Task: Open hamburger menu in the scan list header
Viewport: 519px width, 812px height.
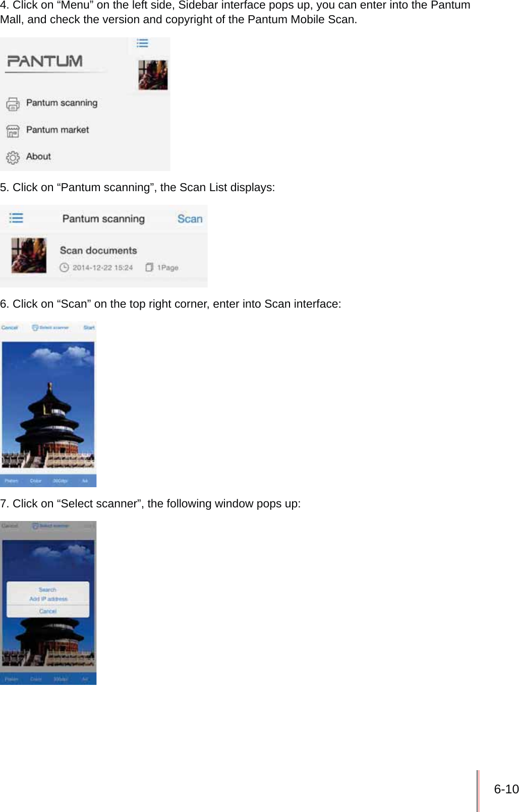Action: coord(16,218)
